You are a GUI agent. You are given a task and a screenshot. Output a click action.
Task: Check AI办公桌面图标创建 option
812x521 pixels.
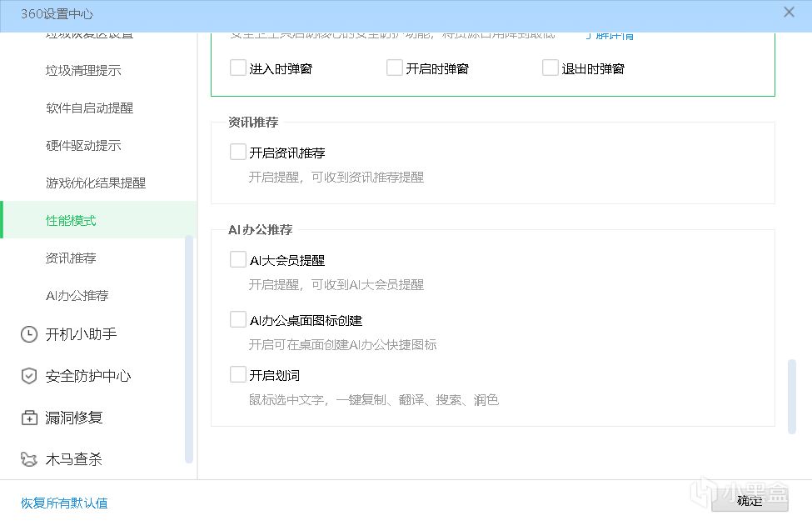coord(237,319)
